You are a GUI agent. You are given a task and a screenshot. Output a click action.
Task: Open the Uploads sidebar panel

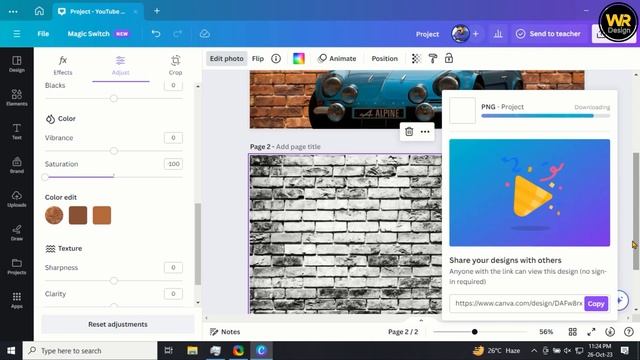point(17,199)
